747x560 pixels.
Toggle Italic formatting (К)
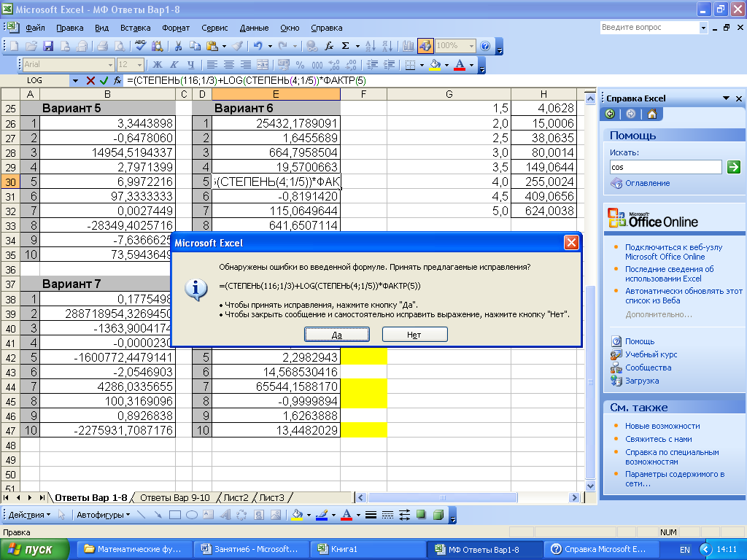[x=174, y=65]
